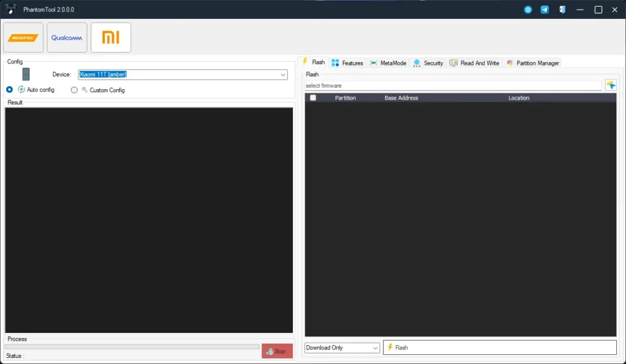
Task: Open the Telegram channel icon
Action: (x=545, y=10)
